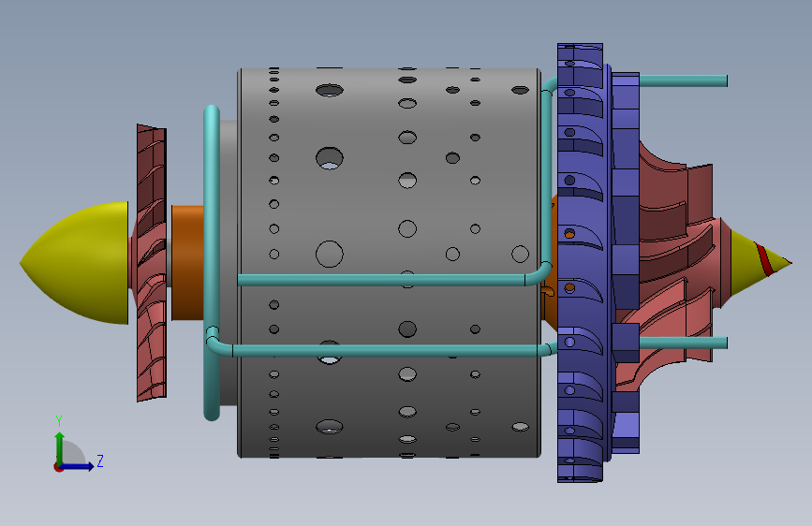Click the Z label on the triad
The image size is (812, 526).
coord(100,460)
